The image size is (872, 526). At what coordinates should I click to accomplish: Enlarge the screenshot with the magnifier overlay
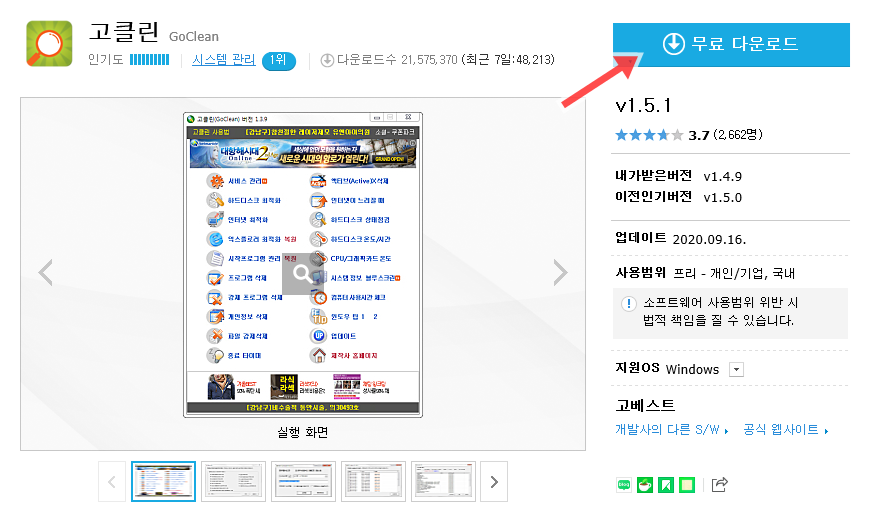pyautogui.click(x=303, y=274)
